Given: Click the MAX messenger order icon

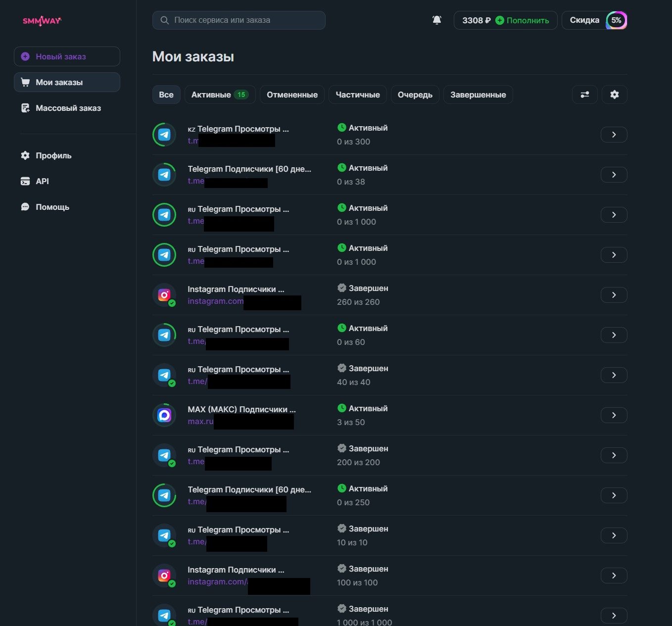Looking at the screenshot, I should point(164,415).
